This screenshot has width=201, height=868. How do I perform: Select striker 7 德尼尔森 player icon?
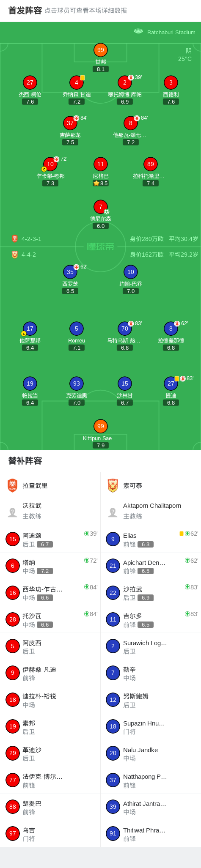tap(100, 207)
